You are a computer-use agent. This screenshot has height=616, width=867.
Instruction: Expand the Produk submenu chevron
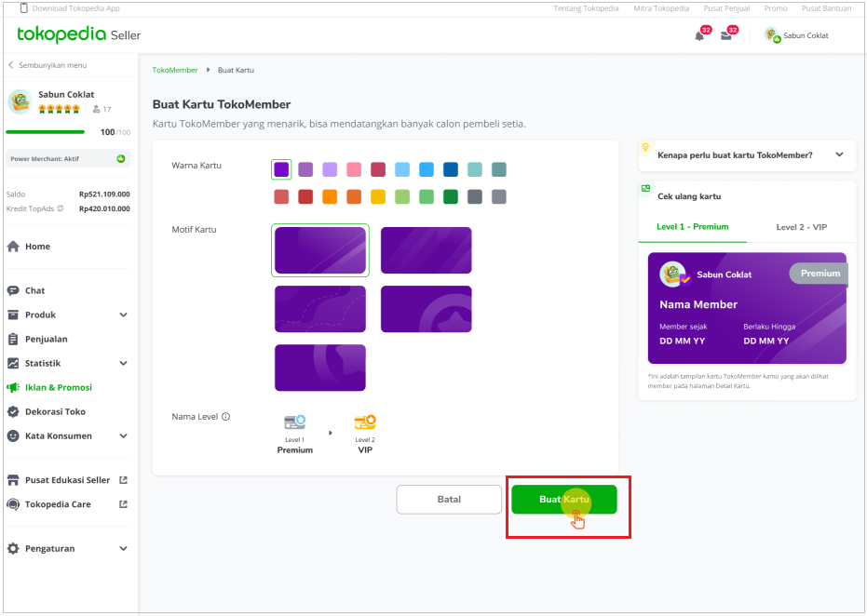tap(123, 315)
